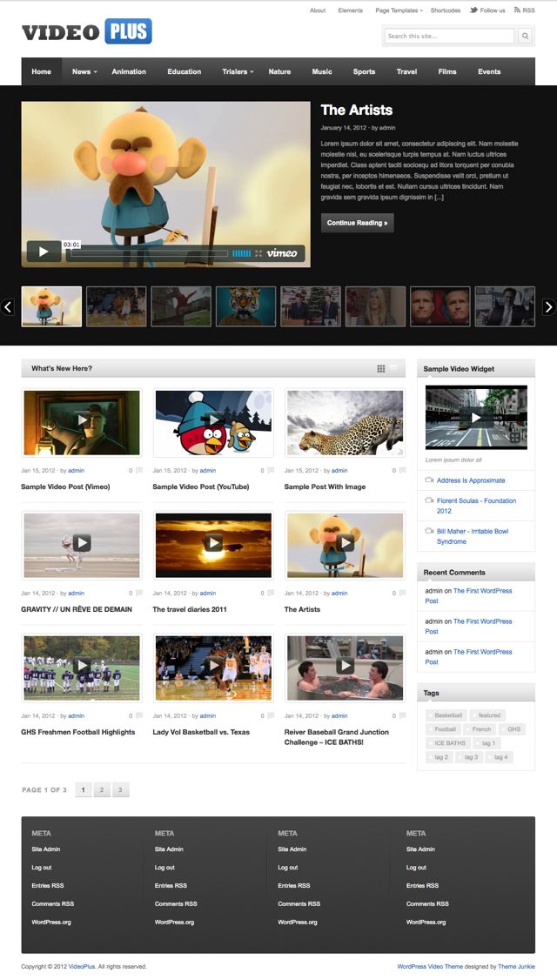This screenshot has width=557, height=980.
Task: Open the Music category
Action: 322,72
